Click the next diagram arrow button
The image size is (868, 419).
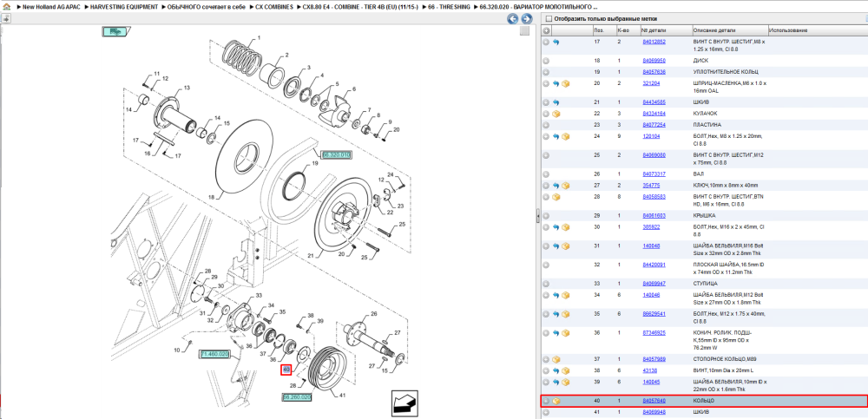point(527,19)
